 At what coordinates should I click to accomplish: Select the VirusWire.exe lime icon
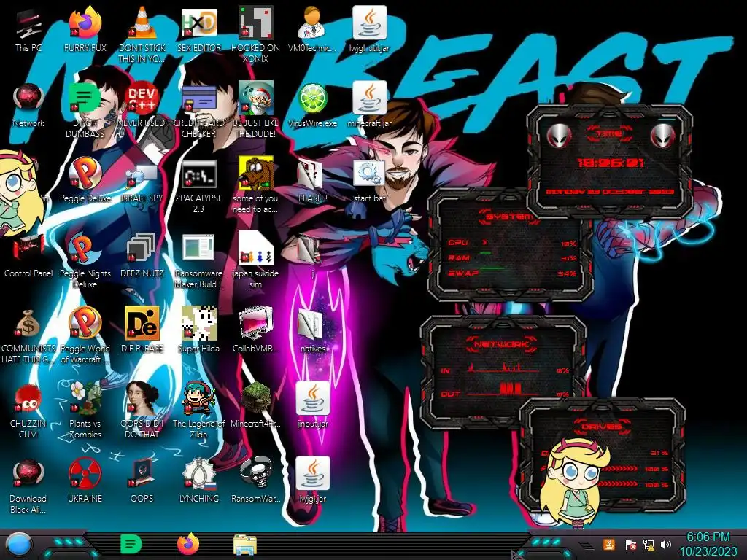[312, 105]
